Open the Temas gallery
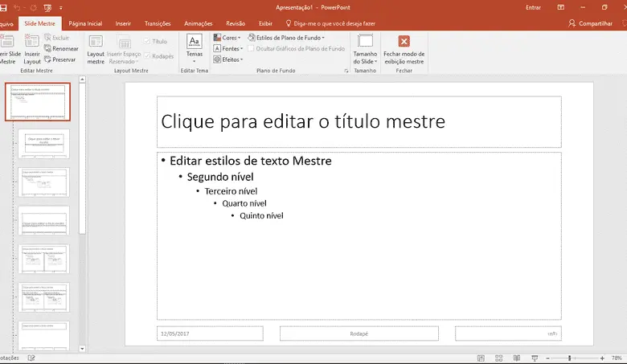627x364 pixels. pyautogui.click(x=195, y=49)
